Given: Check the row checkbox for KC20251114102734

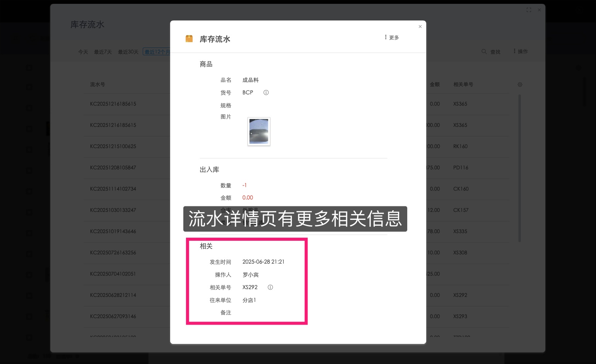Looking at the screenshot, I should 29,191.
